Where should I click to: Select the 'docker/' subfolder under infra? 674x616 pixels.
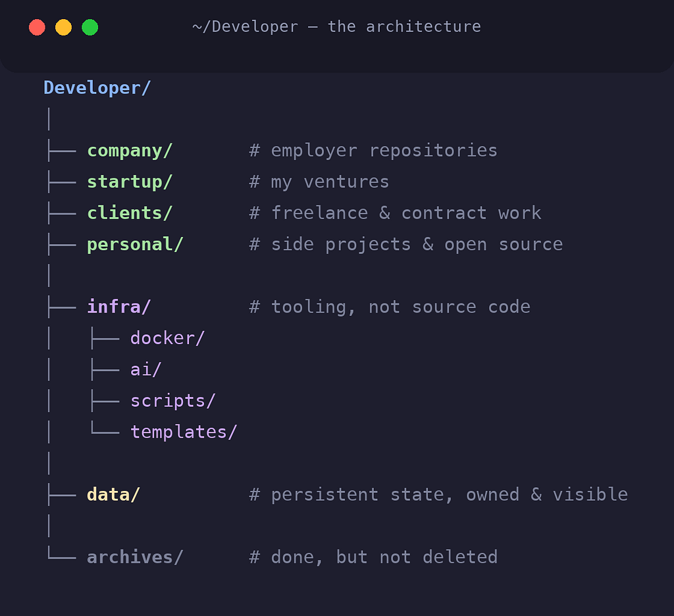167,338
